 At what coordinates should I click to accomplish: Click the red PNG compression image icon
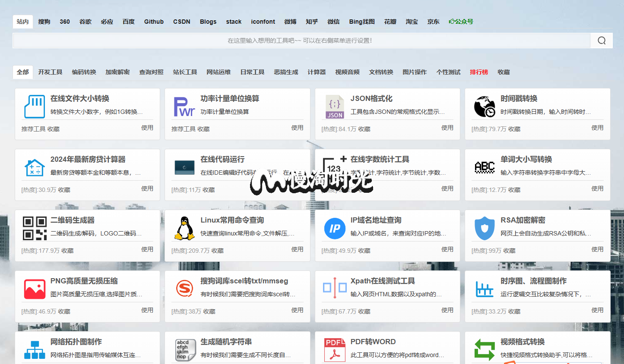[x=35, y=289]
